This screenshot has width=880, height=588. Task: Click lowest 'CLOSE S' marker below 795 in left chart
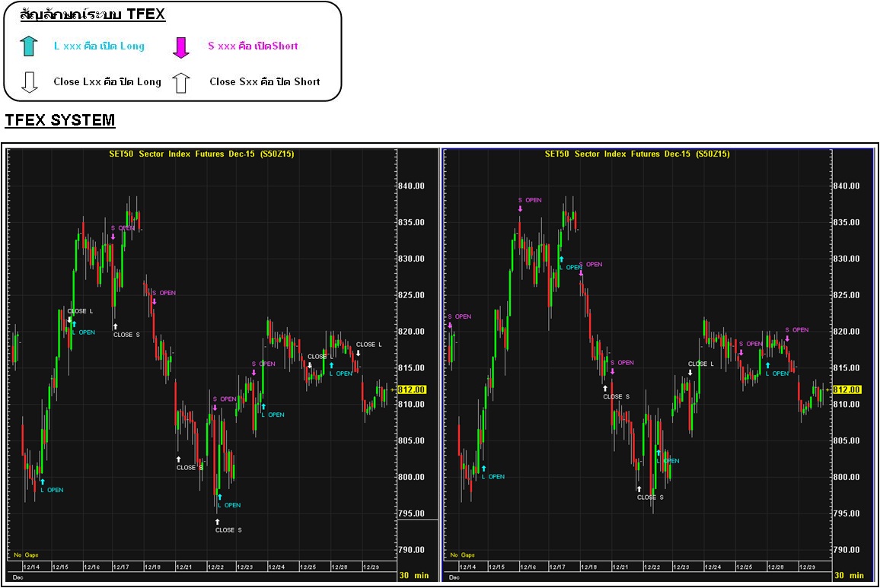coord(228,529)
